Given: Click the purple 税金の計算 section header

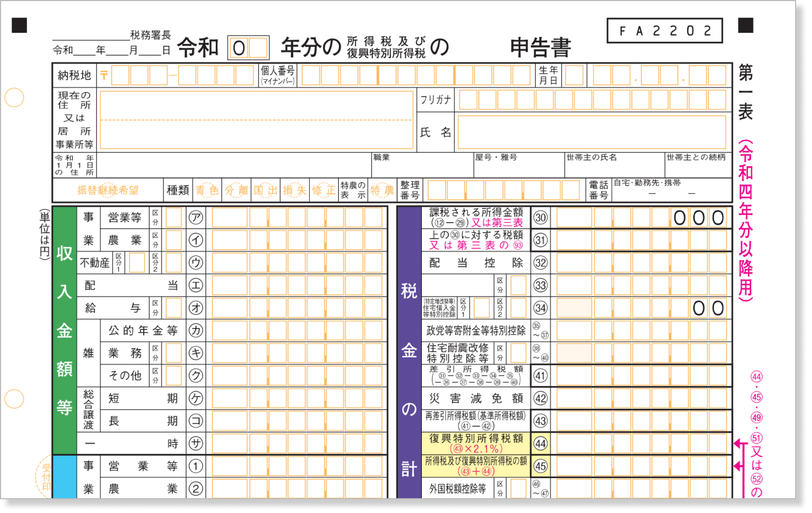Looking at the screenshot, I should click(409, 353).
